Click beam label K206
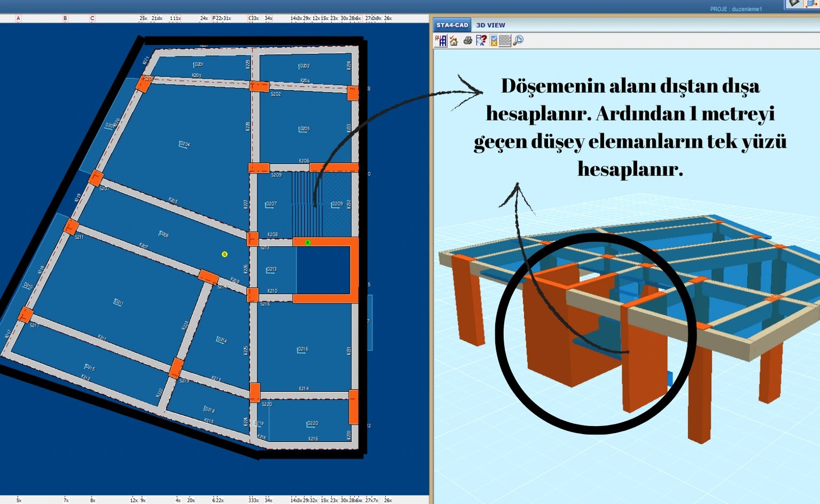820x504 pixels. pyautogui.click(x=304, y=161)
